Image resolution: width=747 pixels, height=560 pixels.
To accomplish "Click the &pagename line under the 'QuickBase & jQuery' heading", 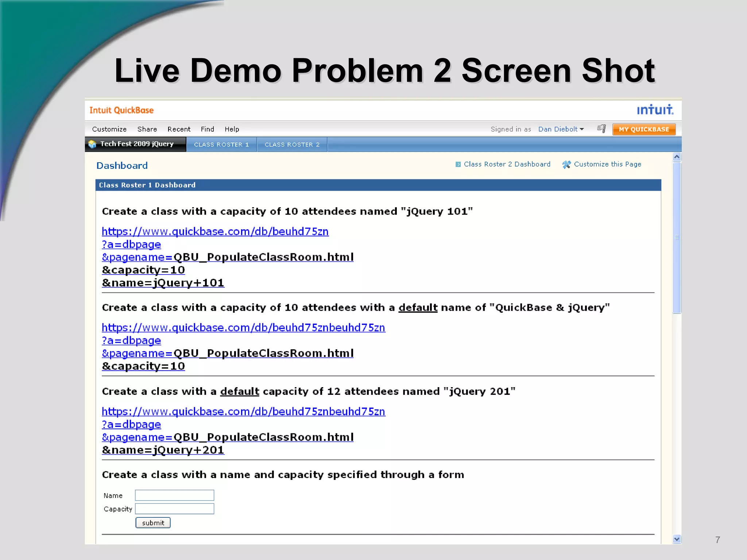I will (228, 354).
